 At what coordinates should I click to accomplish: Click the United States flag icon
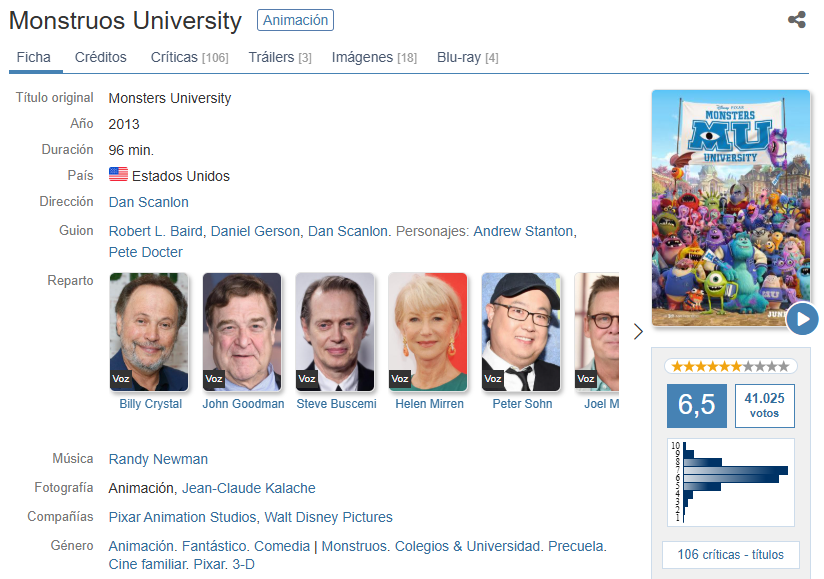(x=118, y=174)
